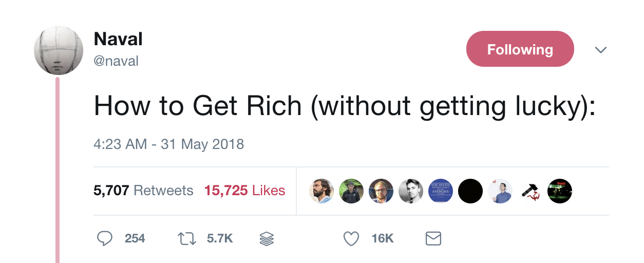
Task: Click the stacked layers Buffer icon
Action: click(x=267, y=238)
